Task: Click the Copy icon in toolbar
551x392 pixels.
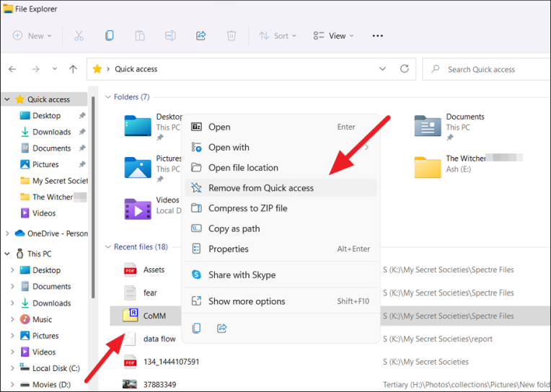Action: 110,35
